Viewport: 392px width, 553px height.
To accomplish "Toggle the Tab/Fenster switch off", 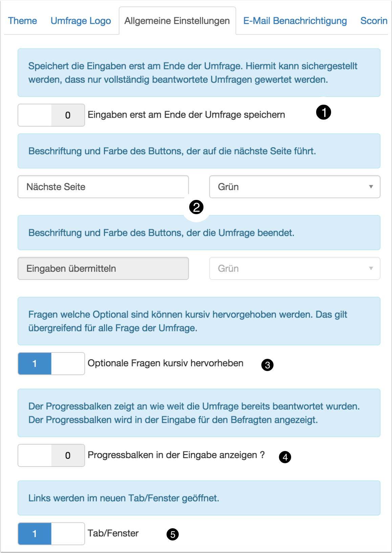I will [x=51, y=534].
